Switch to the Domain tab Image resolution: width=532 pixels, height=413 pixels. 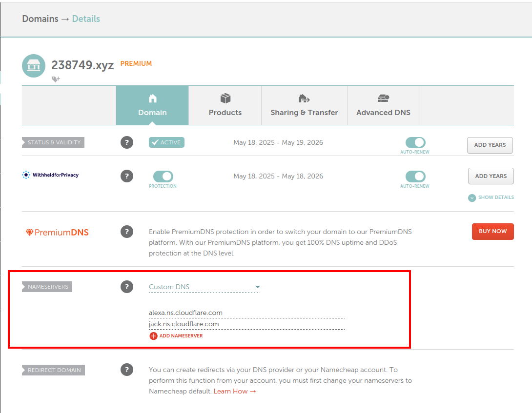tap(152, 105)
